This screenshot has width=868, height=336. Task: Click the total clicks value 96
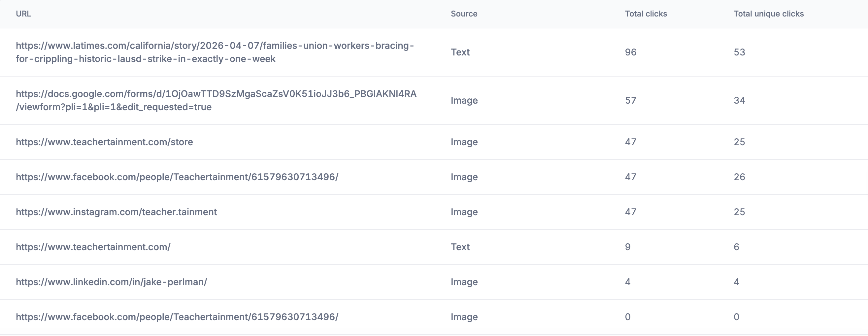[630, 52]
